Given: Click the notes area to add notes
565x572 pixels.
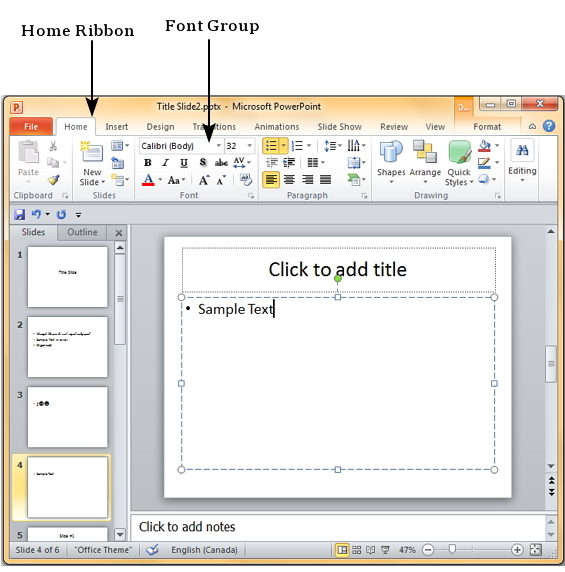Looking at the screenshot, I should click(338, 527).
